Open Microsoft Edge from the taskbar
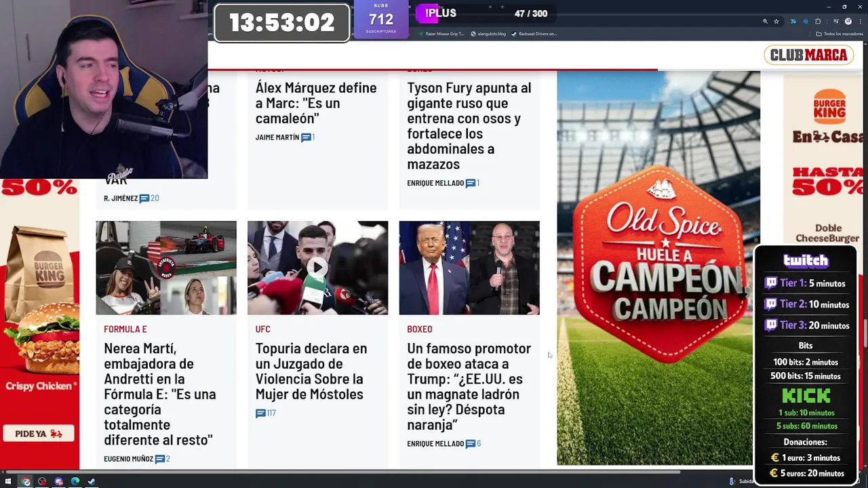The width and height of the screenshot is (868, 488). (x=75, y=481)
